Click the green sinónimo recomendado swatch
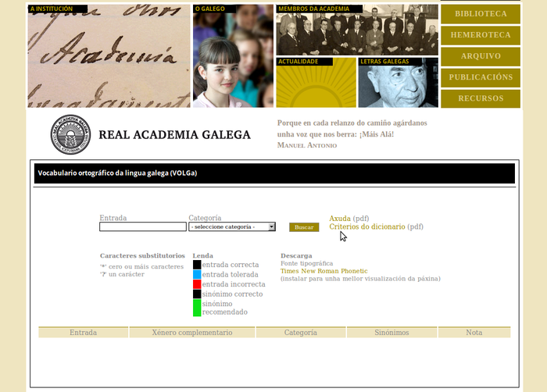Screen dimensions: 547x392 (197, 308)
